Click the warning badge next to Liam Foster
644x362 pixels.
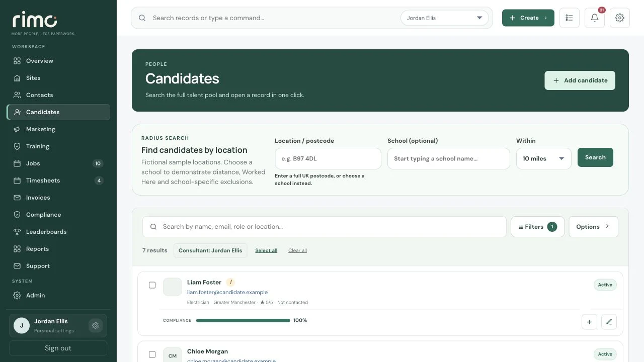point(230,282)
